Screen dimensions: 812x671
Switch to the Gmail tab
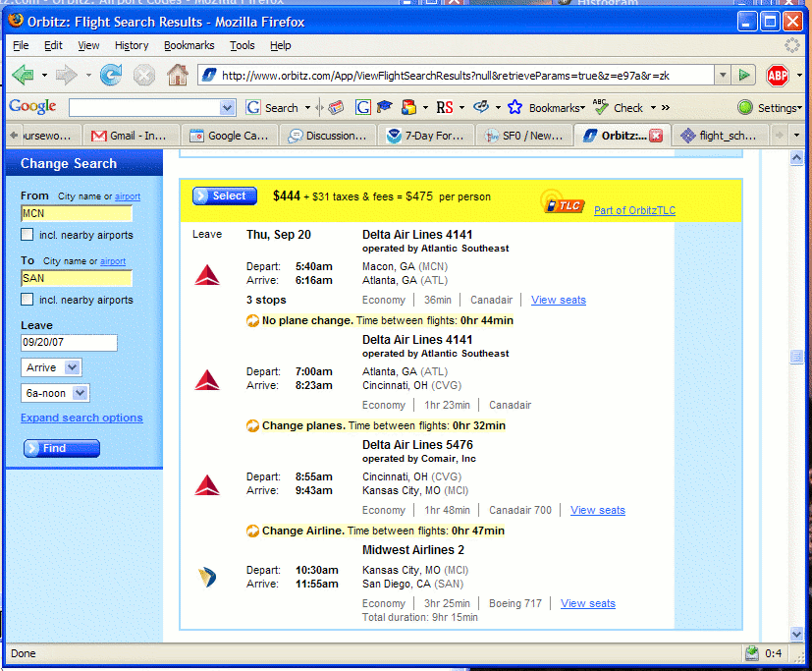click(131, 136)
